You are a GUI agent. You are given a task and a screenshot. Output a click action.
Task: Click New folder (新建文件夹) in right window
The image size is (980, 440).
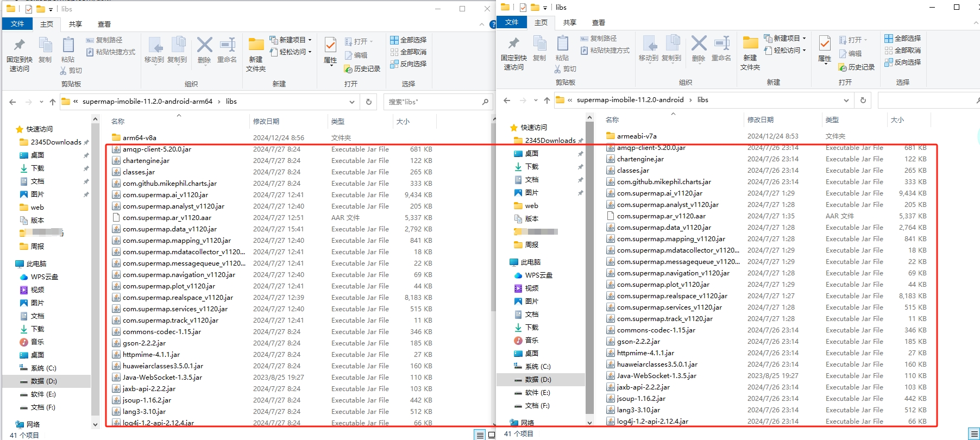coord(750,53)
